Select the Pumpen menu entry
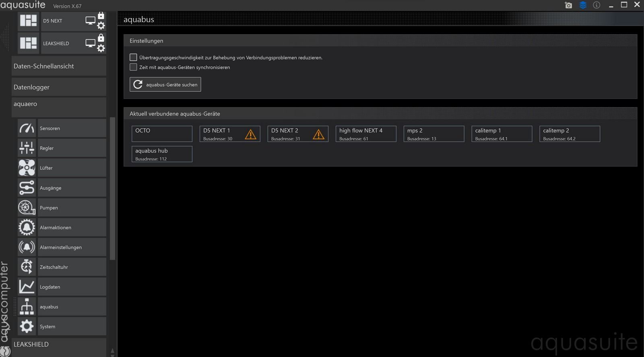This screenshot has width=644, height=357. [x=72, y=208]
